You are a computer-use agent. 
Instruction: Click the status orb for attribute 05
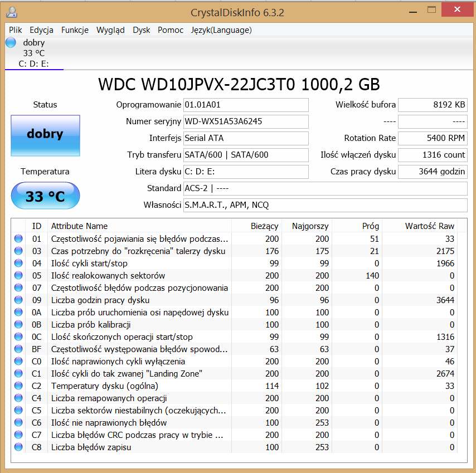(18, 275)
